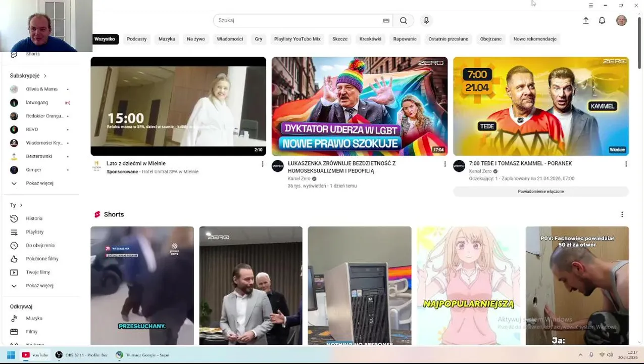Toggle the Powiadomienie włączone reminder button

[x=540, y=192]
